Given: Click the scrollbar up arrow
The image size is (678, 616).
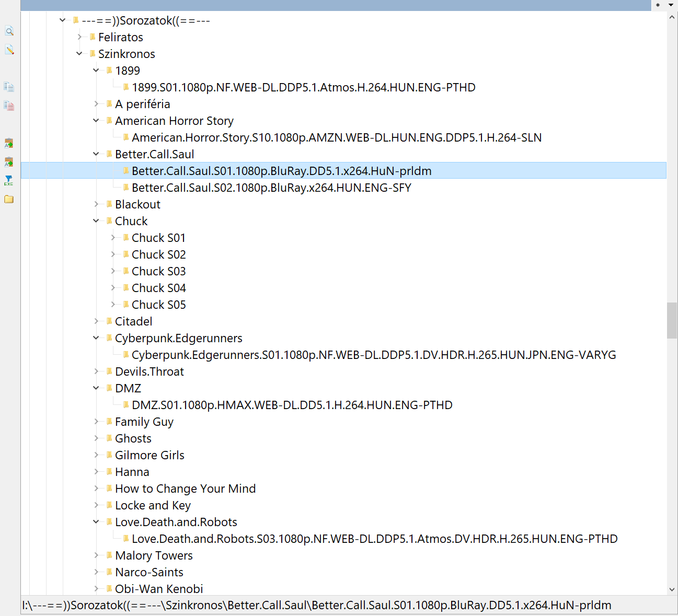Looking at the screenshot, I should coord(672,17).
